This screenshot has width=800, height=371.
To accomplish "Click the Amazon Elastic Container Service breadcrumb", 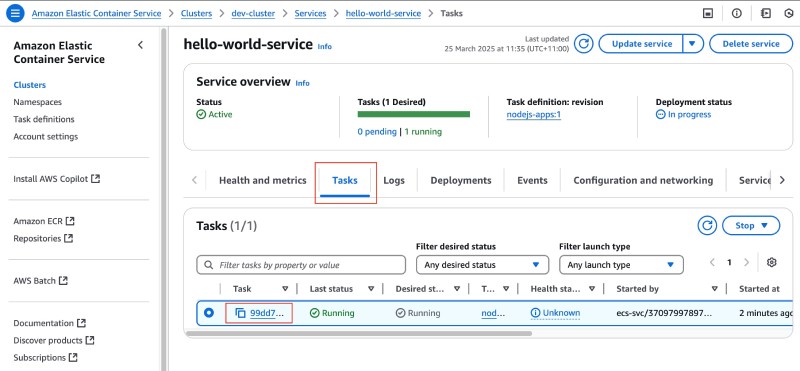I will pyautogui.click(x=96, y=13).
